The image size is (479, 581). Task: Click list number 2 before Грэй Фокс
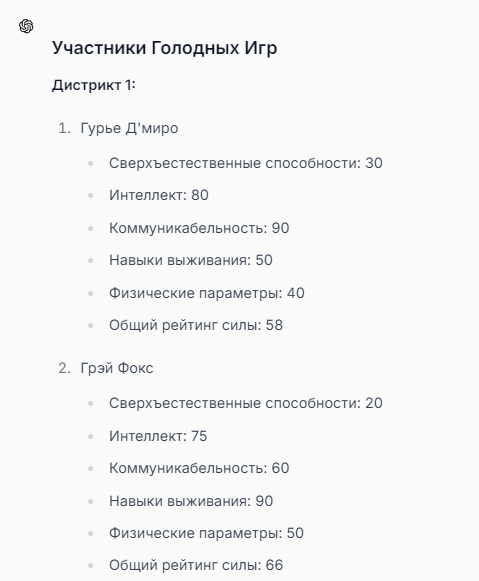64,368
